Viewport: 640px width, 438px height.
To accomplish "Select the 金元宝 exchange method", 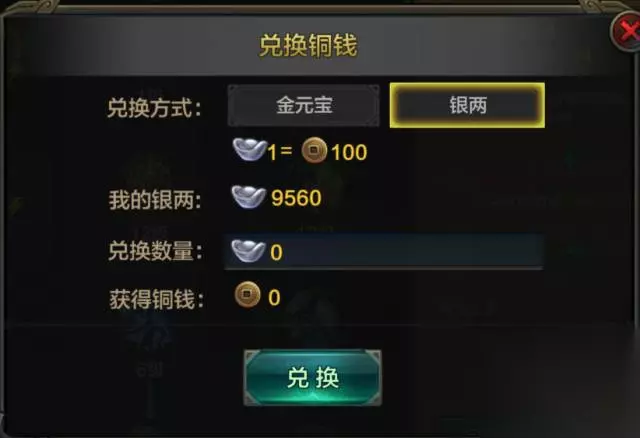I will click(x=303, y=106).
